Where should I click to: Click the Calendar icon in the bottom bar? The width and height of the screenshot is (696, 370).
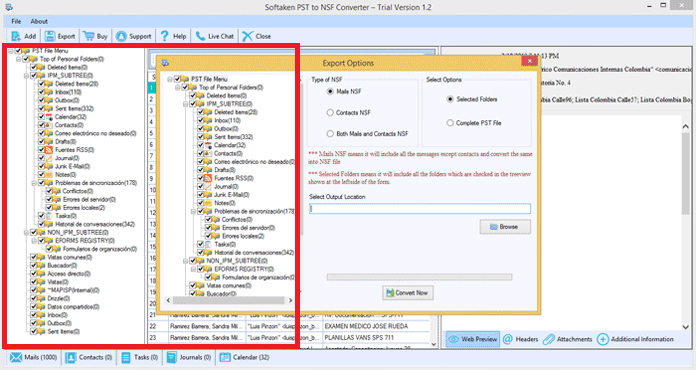pyautogui.click(x=225, y=357)
